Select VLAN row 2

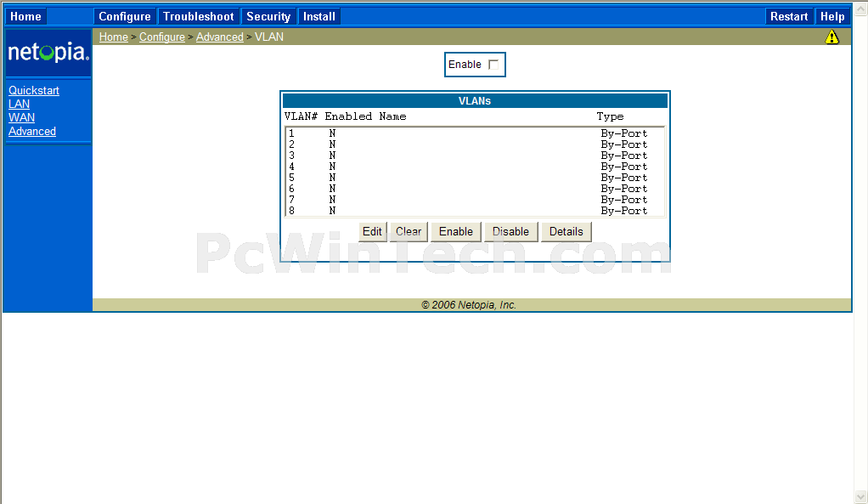coord(475,144)
